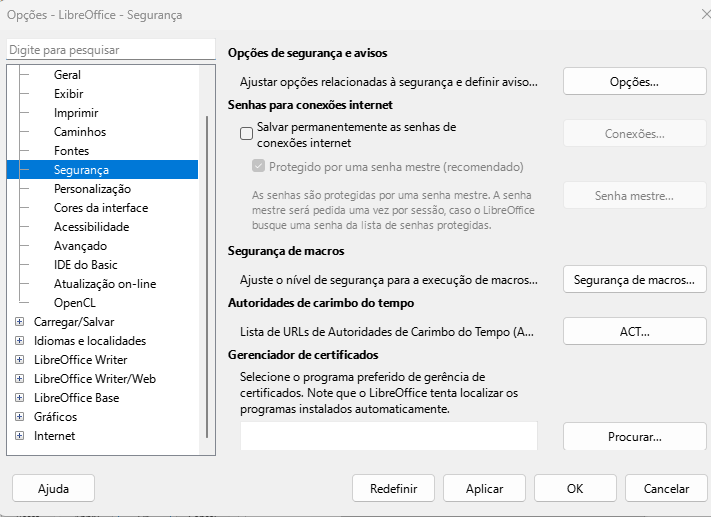The height and width of the screenshot is (517, 711).
Task: Expand the LibreOffice Writer node
Action: [x=19, y=360]
